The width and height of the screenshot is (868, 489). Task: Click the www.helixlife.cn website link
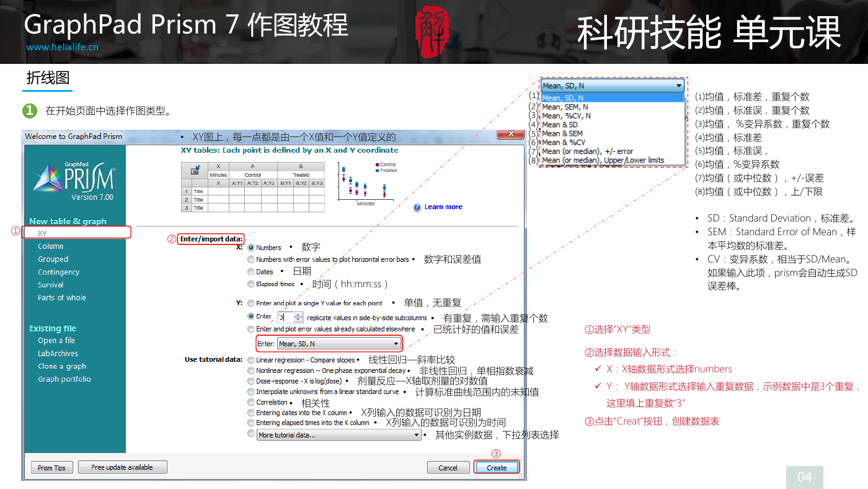tap(62, 47)
